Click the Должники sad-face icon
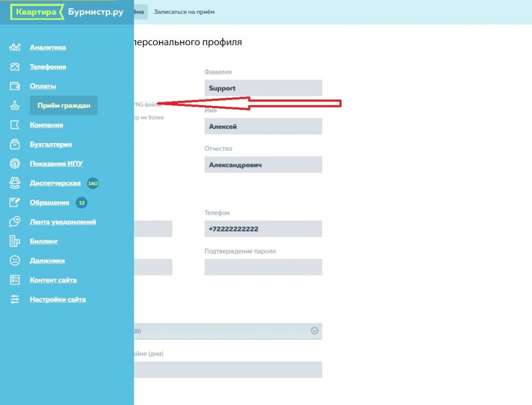The height and width of the screenshot is (405, 532). pyautogui.click(x=15, y=260)
